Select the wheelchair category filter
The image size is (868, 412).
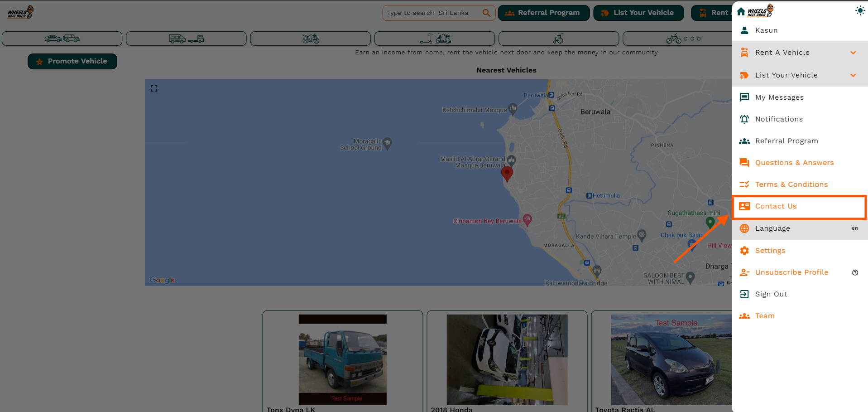tap(558, 39)
